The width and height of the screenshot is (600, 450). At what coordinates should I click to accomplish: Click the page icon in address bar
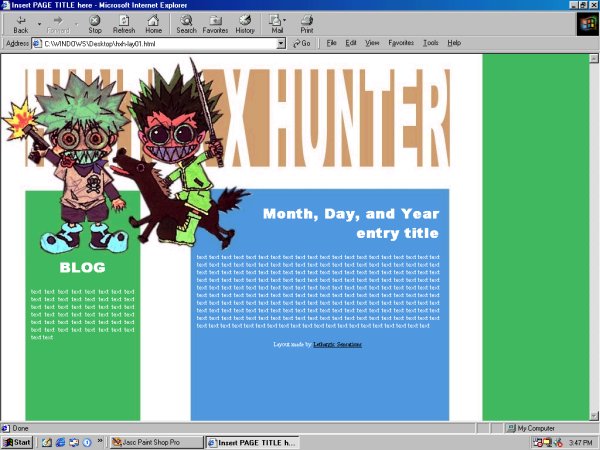[37, 44]
